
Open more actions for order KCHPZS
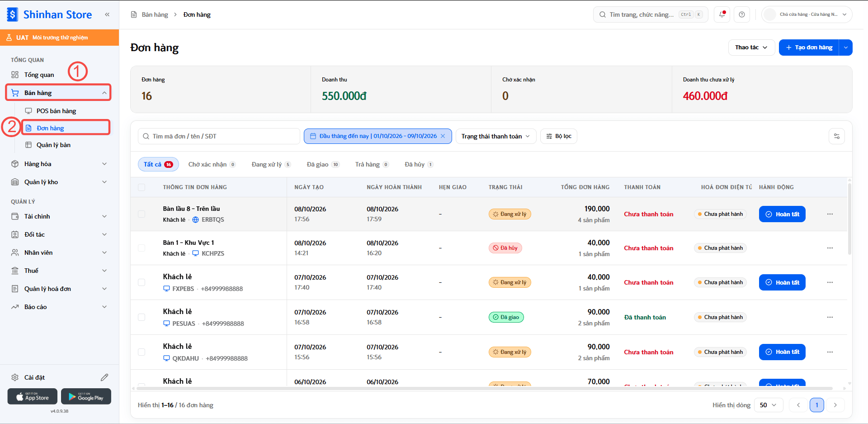click(x=830, y=248)
